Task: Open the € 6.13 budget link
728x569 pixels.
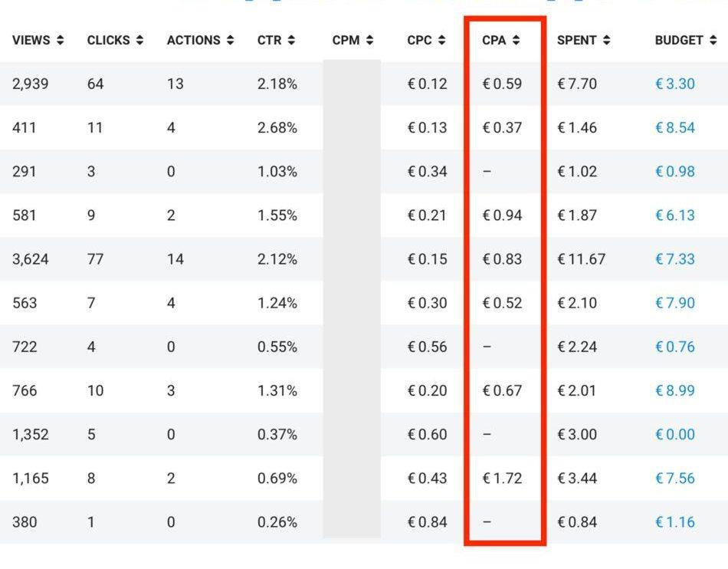Action: click(x=674, y=215)
